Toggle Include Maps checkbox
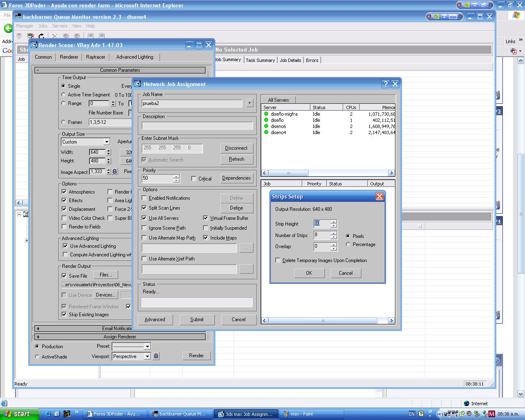 (205, 238)
